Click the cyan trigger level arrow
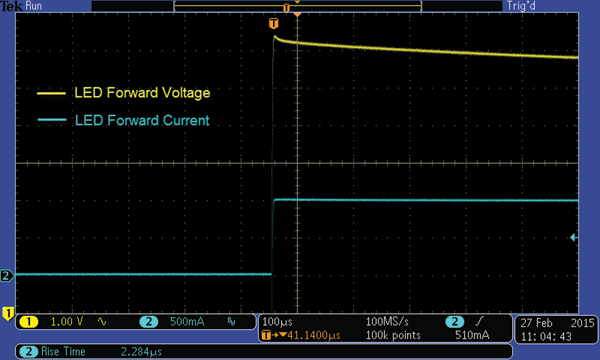Screen dimensions: 600x360 [573, 238]
